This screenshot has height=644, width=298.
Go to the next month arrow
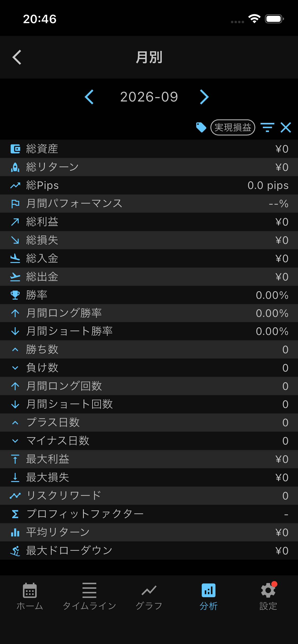(x=204, y=97)
